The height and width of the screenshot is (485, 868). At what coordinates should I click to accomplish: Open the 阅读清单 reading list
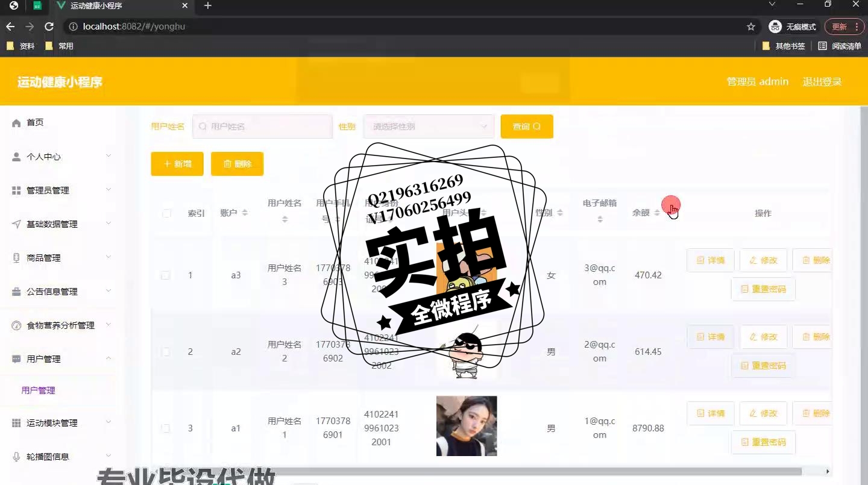click(x=840, y=46)
